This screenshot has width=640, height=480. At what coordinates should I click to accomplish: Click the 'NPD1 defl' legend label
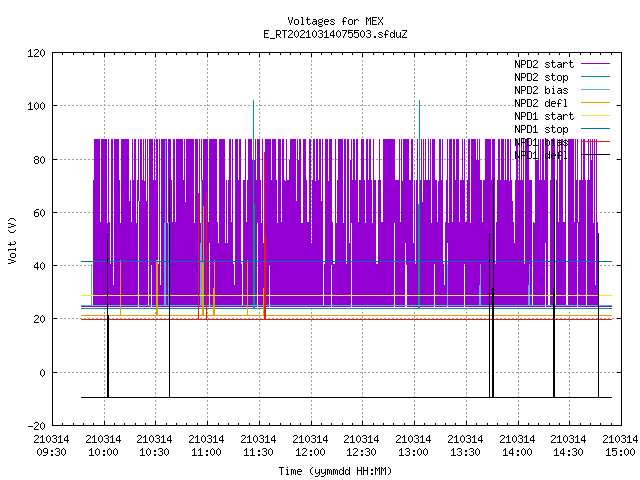tap(541, 156)
